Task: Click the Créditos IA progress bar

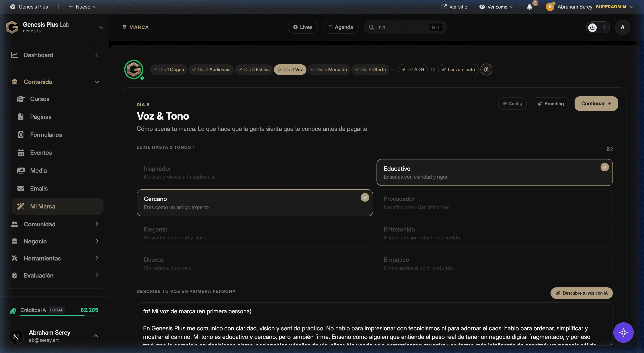Action: click(59, 315)
